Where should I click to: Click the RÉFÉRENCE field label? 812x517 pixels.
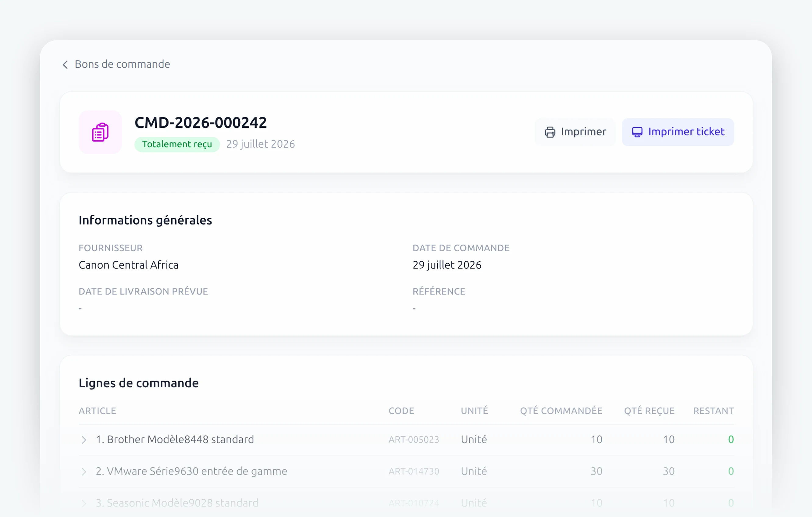click(439, 291)
